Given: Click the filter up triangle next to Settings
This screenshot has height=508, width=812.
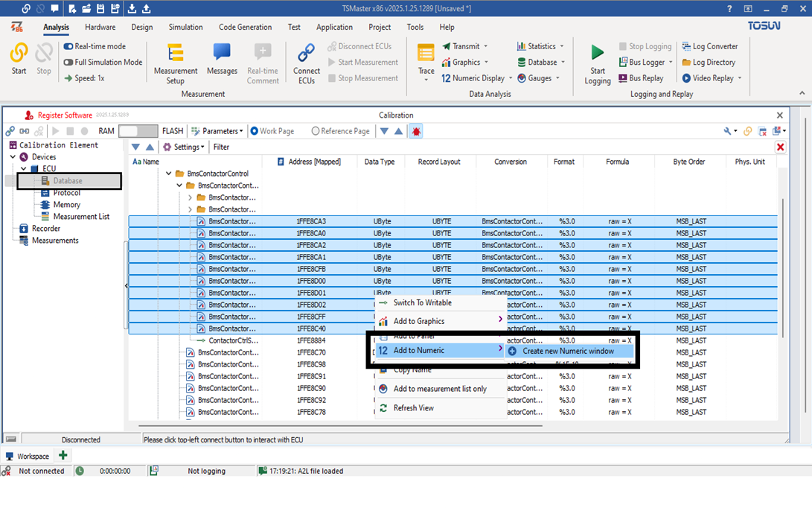Looking at the screenshot, I should pyautogui.click(x=150, y=147).
